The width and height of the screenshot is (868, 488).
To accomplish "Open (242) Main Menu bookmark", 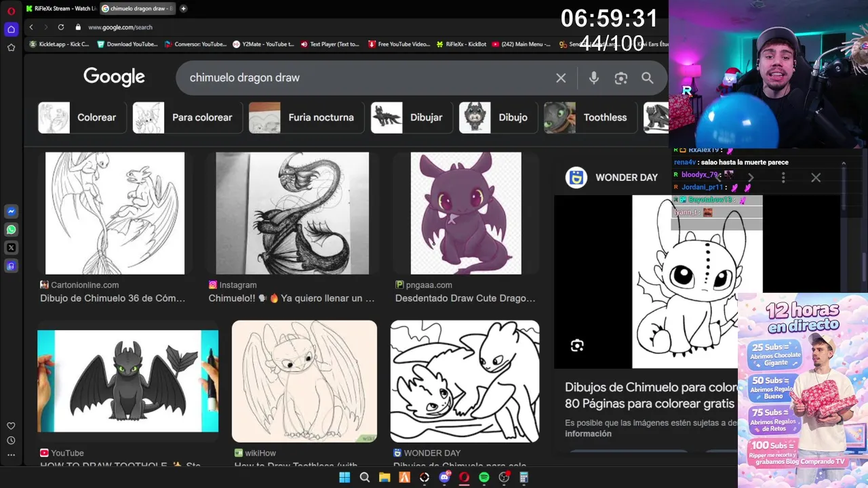I will [x=521, y=44].
